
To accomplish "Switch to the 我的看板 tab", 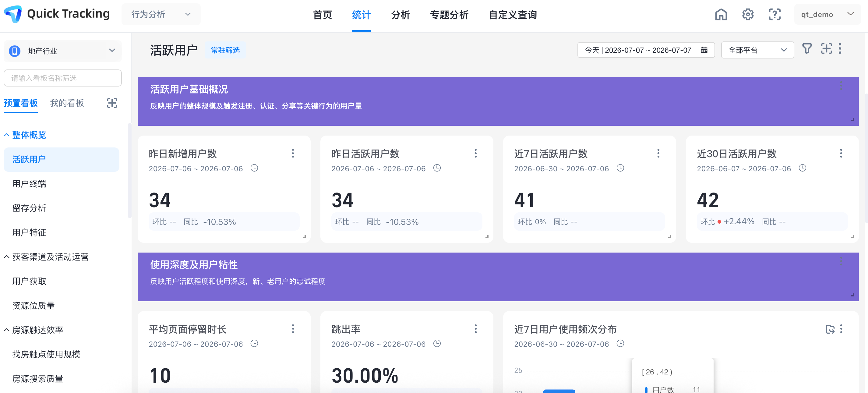I will point(67,103).
